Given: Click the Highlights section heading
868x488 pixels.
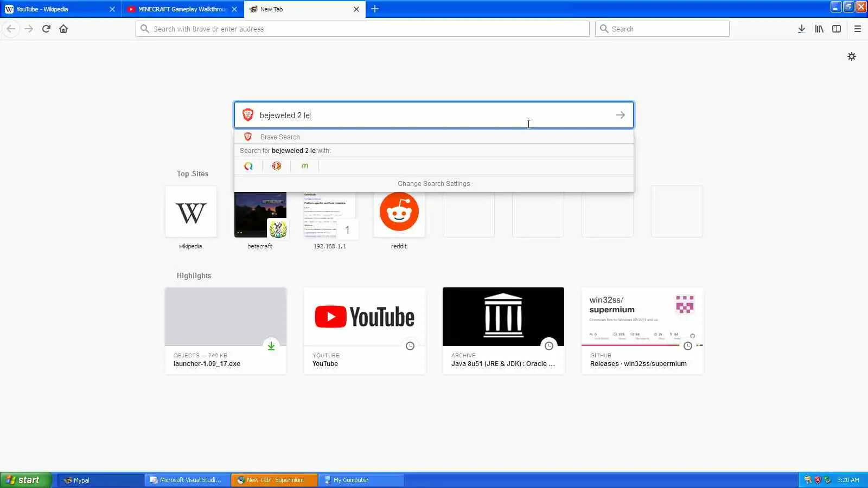Looking at the screenshot, I should click(194, 275).
